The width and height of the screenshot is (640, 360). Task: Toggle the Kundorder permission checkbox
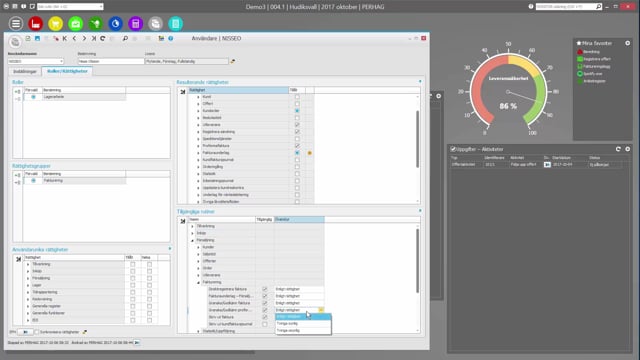297,111
